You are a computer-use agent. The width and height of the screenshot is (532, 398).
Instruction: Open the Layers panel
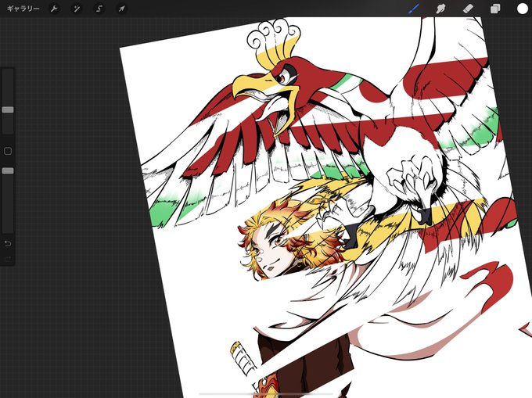point(495,9)
